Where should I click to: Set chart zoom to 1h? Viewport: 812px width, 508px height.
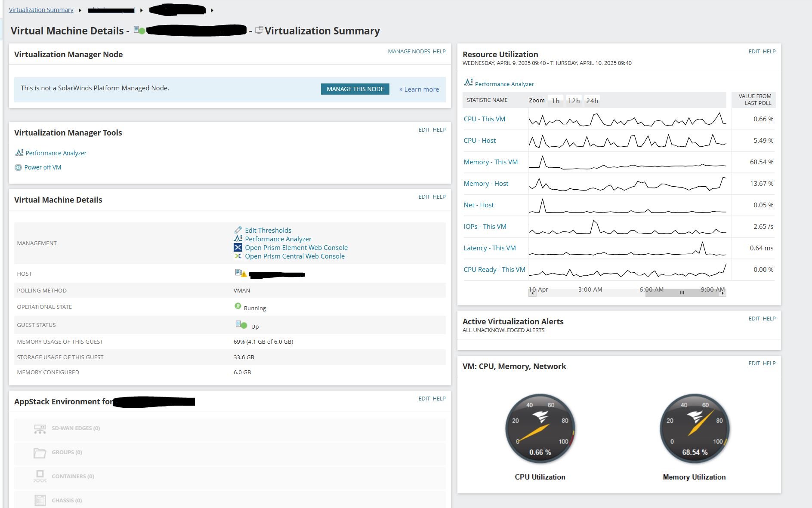[x=556, y=101]
